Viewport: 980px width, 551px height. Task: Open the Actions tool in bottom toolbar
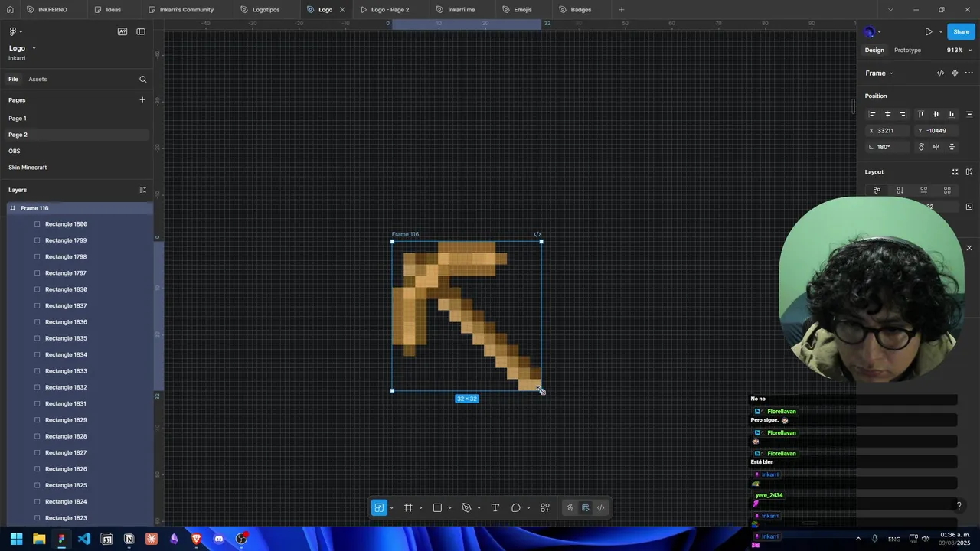click(545, 507)
